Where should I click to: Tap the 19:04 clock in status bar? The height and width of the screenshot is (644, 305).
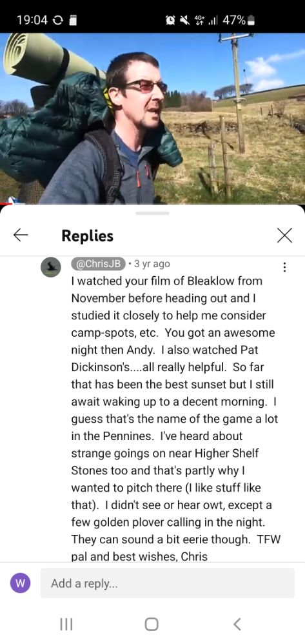32,20
